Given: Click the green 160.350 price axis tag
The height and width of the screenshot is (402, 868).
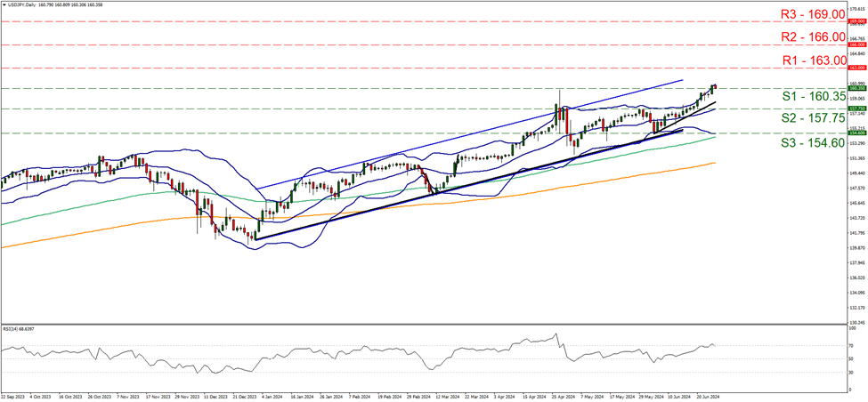Looking at the screenshot, I should coord(857,88).
